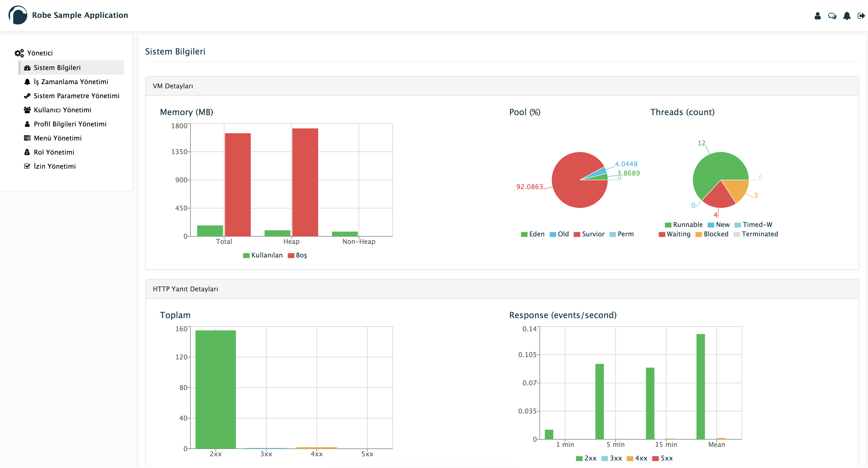Click 4xx legend entry in Response chart
This screenshot has height=468, width=868.
(x=637, y=459)
